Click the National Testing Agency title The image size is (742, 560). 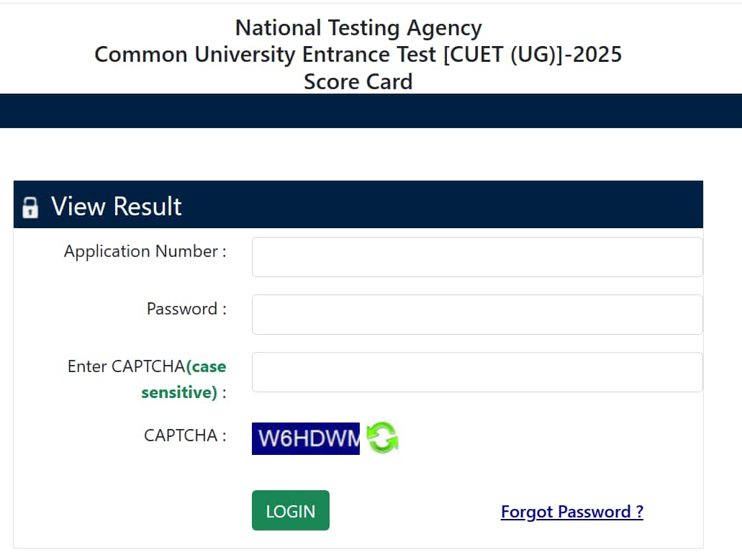[358, 28]
